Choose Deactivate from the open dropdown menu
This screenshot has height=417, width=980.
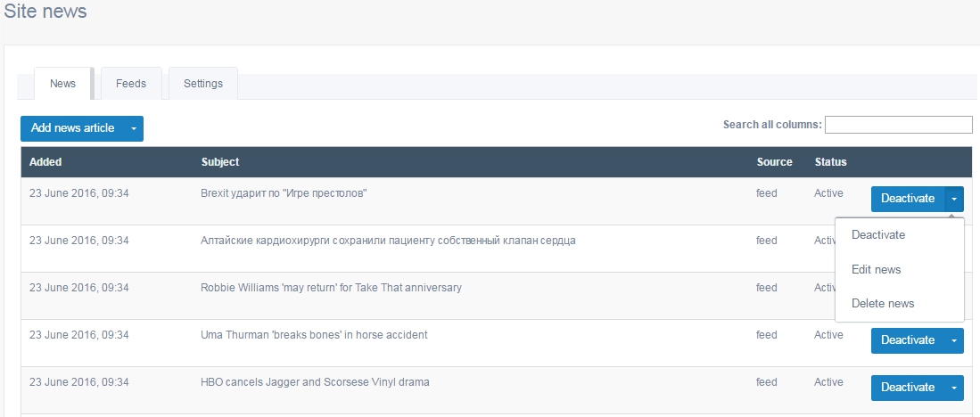[x=878, y=235]
